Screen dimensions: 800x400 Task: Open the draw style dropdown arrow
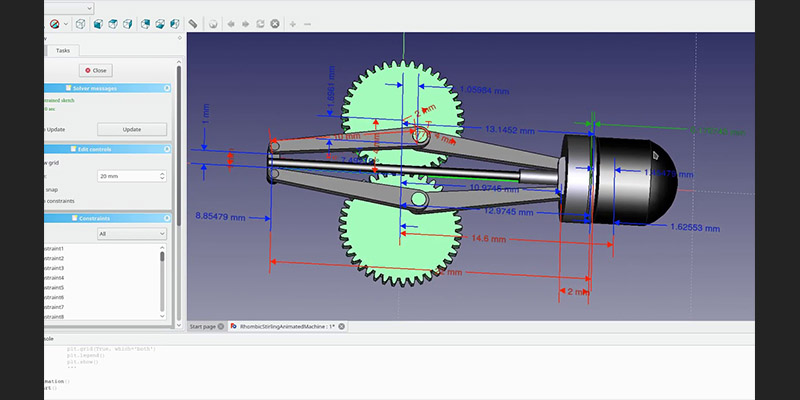pyautogui.click(x=66, y=23)
